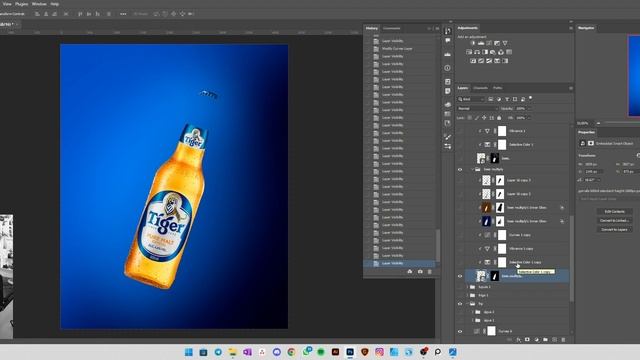Open the Fill value dropdown arrow

tap(529, 118)
